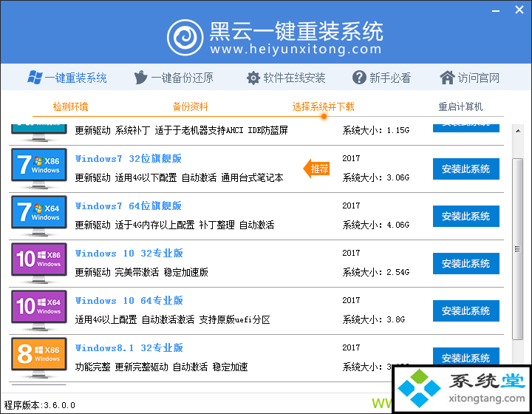Click description 更新驱动 完美带激活 稳定加速版
Image resolution: width=532 pixels, height=414 pixels.
pos(141,273)
